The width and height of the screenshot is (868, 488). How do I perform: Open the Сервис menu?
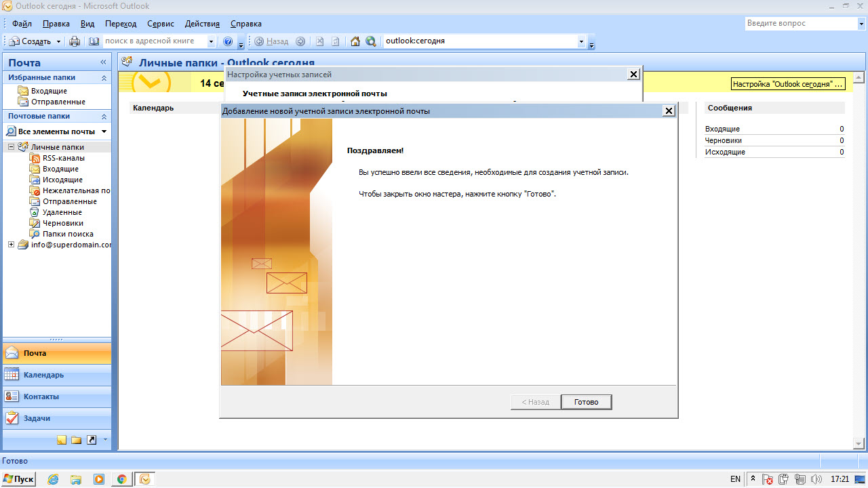point(160,24)
